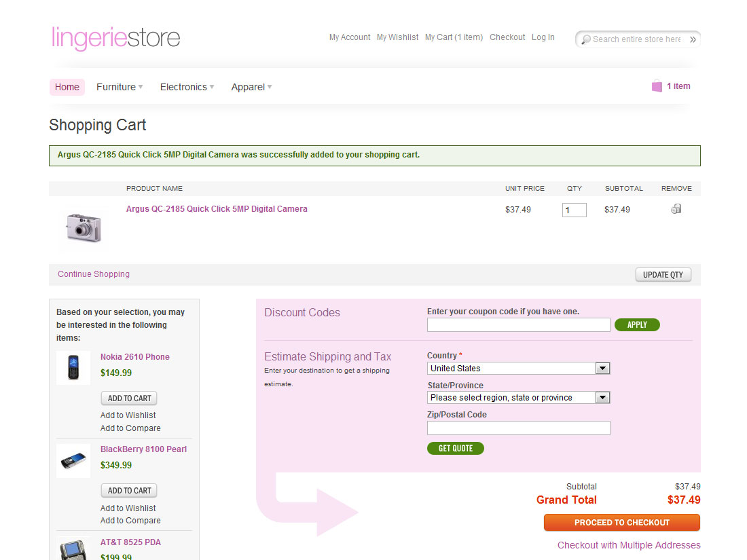Image resolution: width=747 pixels, height=560 pixels.
Task: Focus the search entire store field
Action: 638,39
